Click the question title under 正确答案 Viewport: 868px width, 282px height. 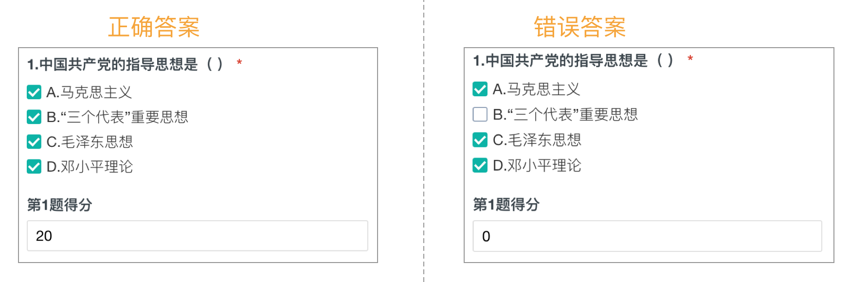[x=125, y=64]
